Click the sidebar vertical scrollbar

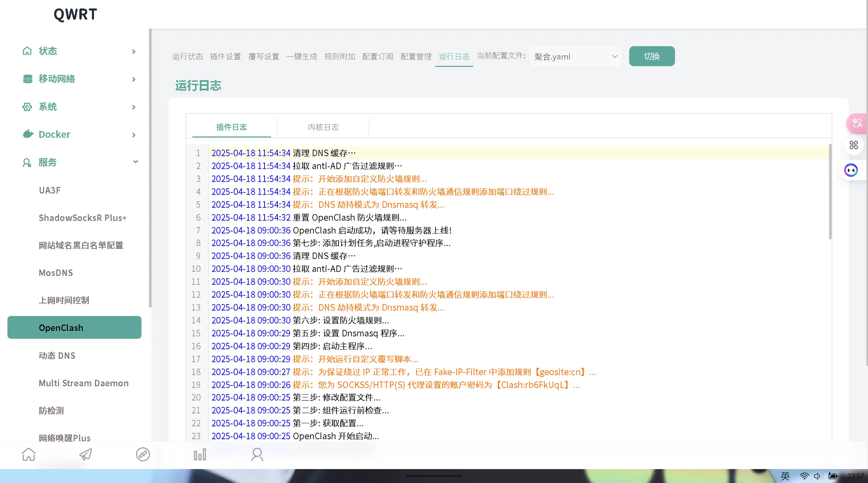click(150, 168)
